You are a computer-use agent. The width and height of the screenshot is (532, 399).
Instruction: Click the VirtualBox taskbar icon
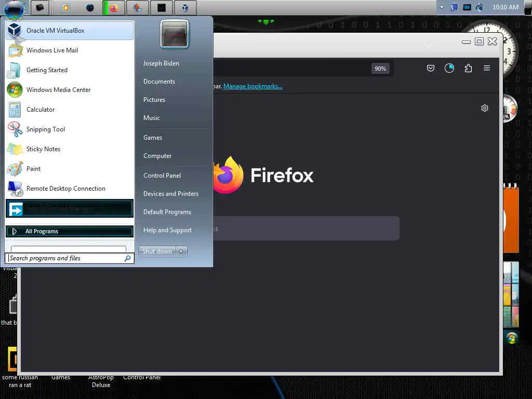185,8
